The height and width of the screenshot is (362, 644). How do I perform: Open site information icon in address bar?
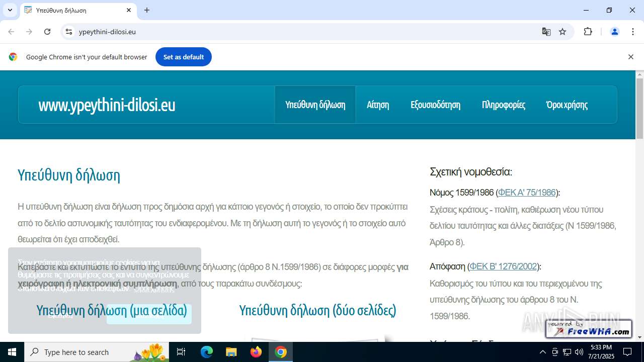click(x=69, y=32)
